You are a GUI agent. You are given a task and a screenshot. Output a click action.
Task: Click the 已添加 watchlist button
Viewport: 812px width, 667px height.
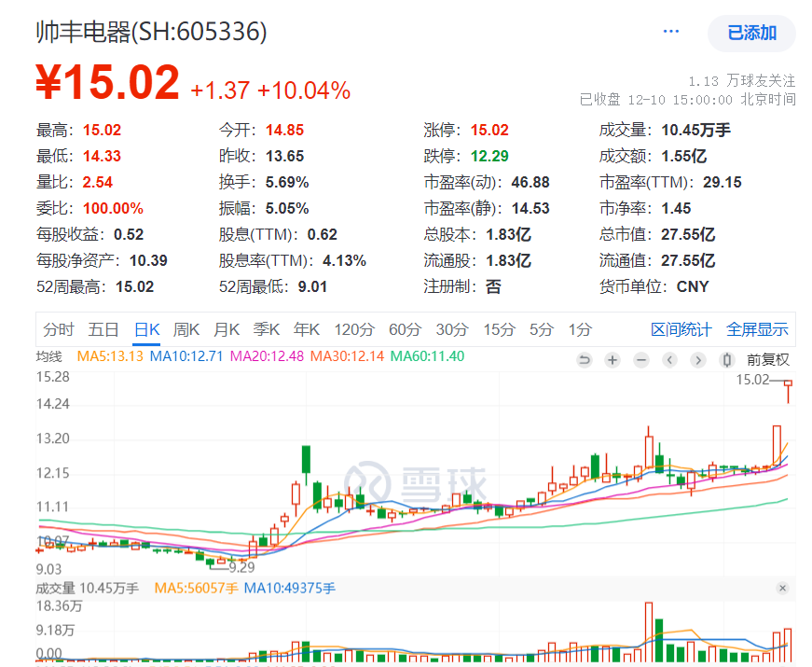point(751,34)
